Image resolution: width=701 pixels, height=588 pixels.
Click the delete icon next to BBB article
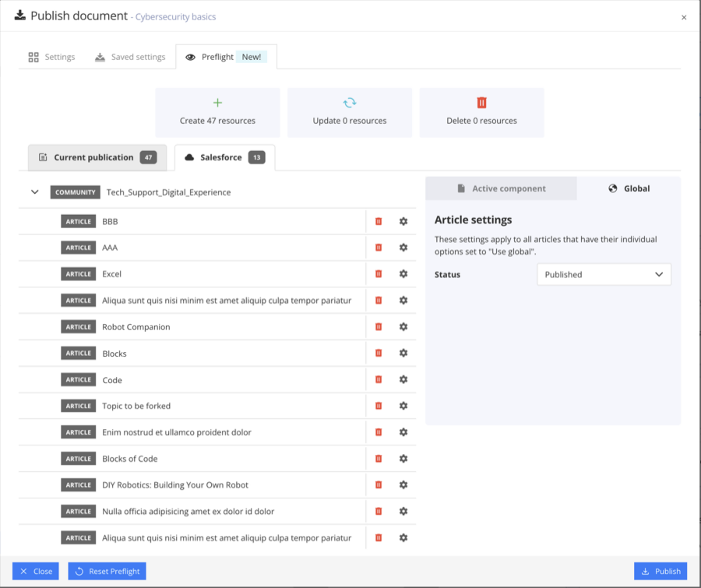(x=379, y=221)
